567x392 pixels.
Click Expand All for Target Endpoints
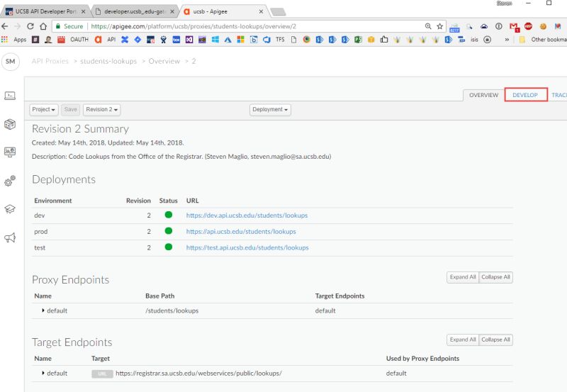point(463,340)
